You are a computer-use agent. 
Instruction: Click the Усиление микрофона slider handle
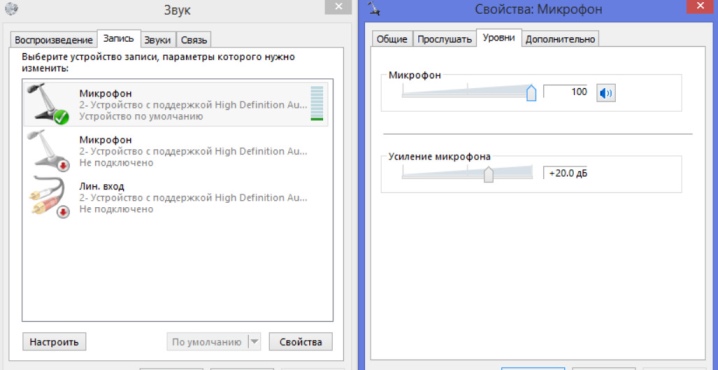coord(489,174)
